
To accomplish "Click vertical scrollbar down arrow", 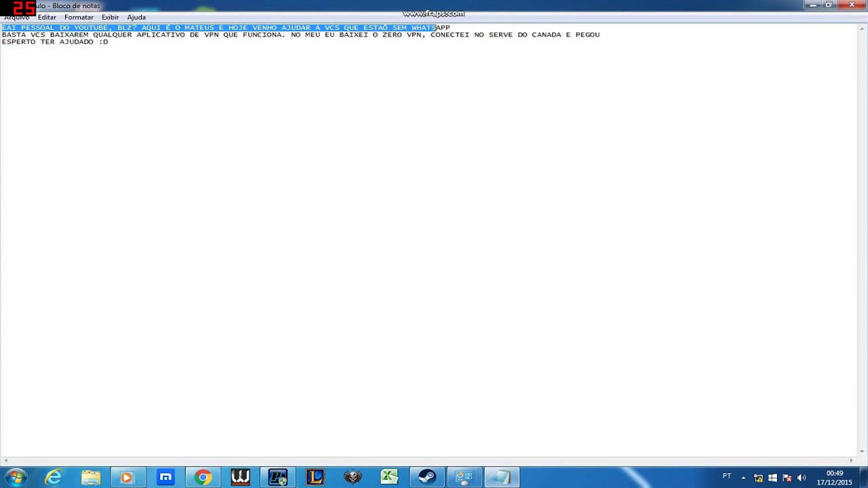I will click(863, 451).
